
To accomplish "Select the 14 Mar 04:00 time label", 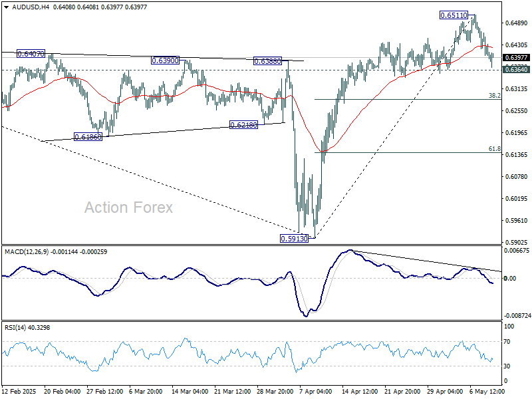I will (x=190, y=391).
